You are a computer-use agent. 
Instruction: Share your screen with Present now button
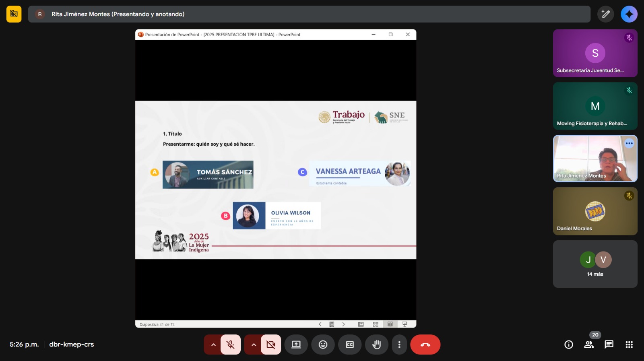click(x=296, y=344)
